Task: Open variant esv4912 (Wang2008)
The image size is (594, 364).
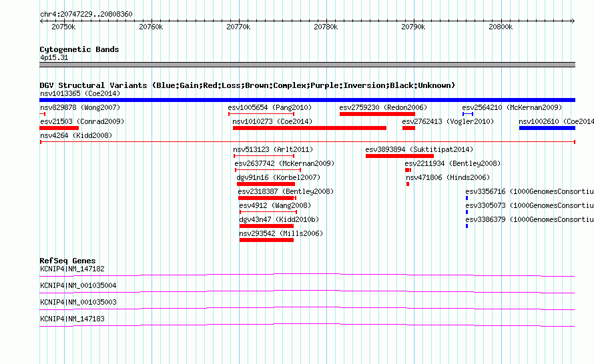Action: [275, 205]
